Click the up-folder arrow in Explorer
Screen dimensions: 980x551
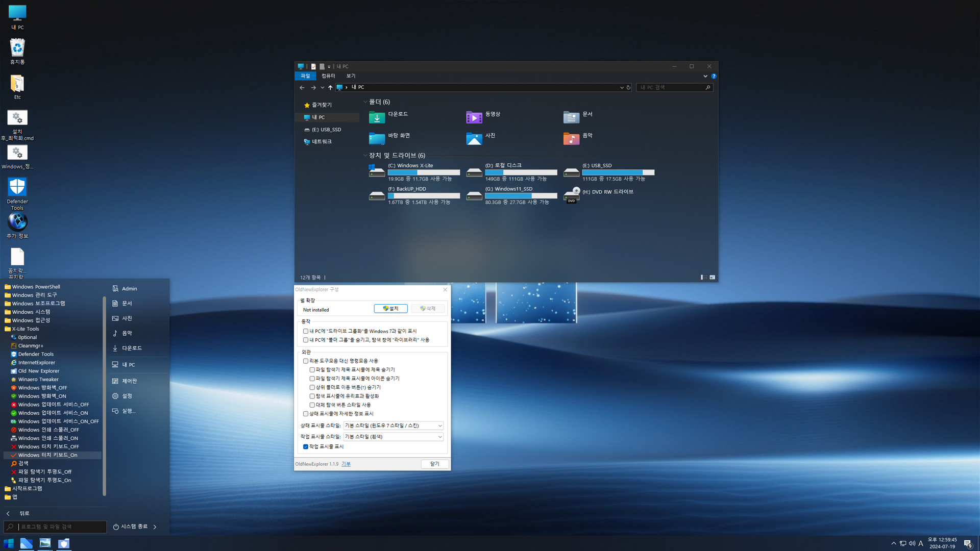(330, 88)
